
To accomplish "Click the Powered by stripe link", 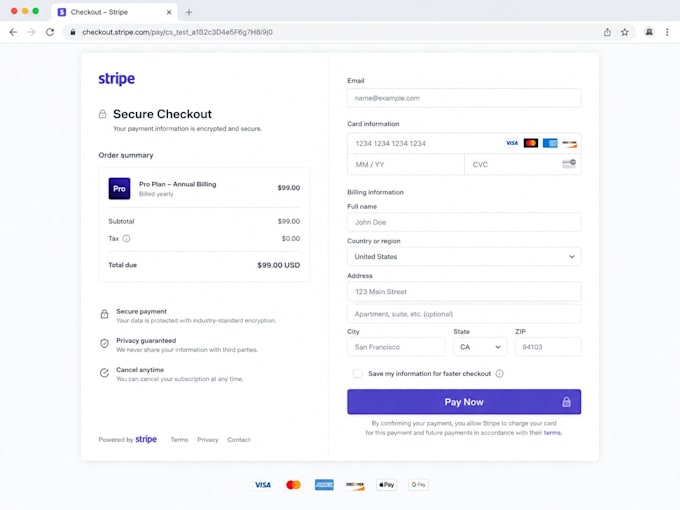I will point(128,439).
